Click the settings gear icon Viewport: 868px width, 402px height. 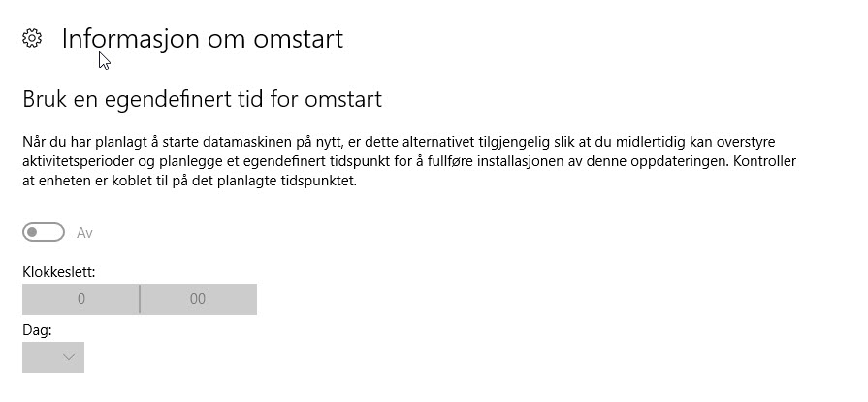coord(32,38)
